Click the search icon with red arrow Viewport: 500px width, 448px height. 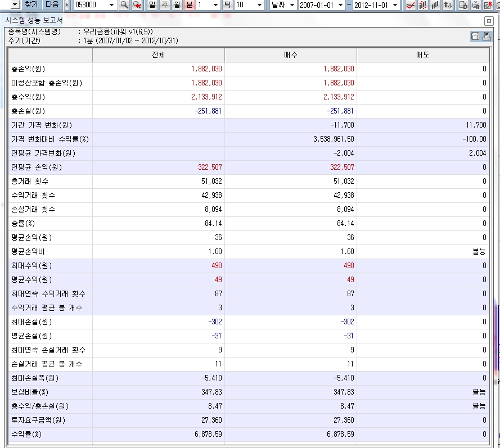[x=137, y=5]
